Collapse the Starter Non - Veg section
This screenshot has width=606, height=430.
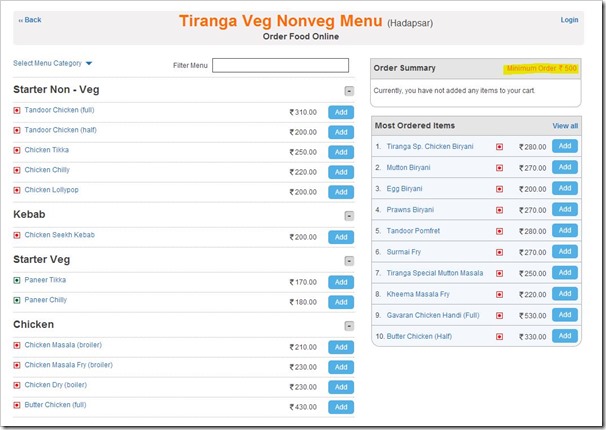click(348, 90)
